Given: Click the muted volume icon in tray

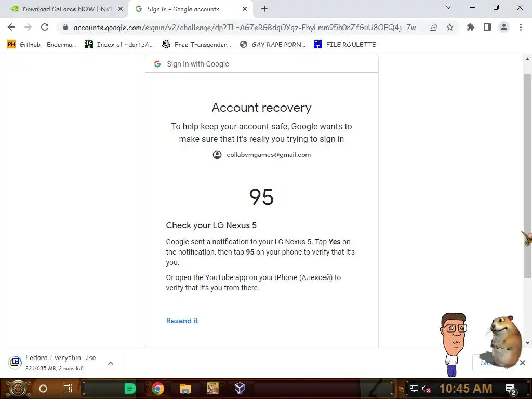Looking at the screenshot, I should (x=426, y=389).
